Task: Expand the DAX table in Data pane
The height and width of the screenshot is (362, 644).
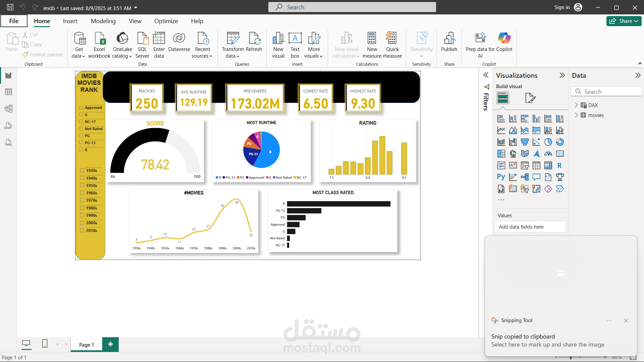Action: click(576, 105)
